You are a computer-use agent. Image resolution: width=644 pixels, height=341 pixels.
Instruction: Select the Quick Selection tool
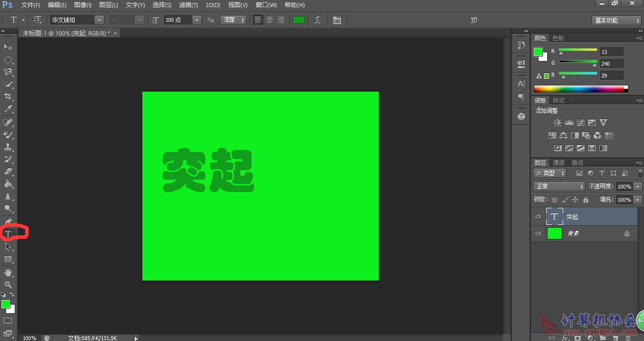8,84
